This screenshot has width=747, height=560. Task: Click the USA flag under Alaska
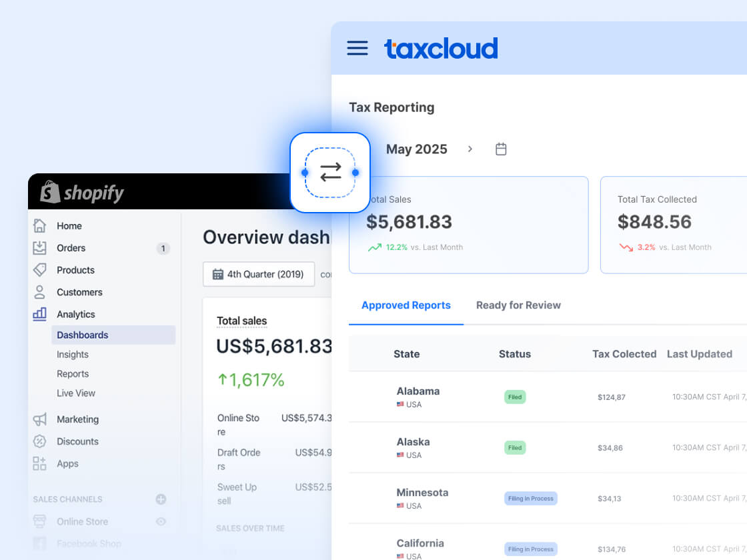click(400, 455)
